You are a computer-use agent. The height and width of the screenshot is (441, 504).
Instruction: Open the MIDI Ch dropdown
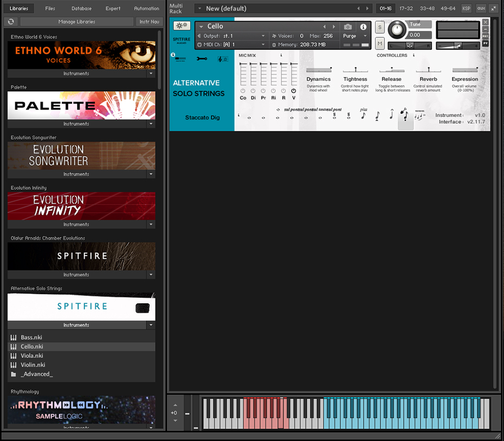coord(231,44)
